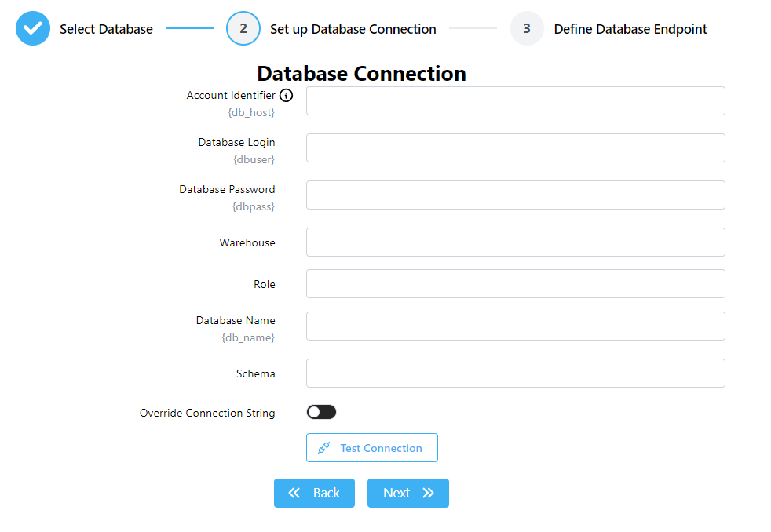Click the double left chevron on Back
The image size is (771, 532).
294,493
